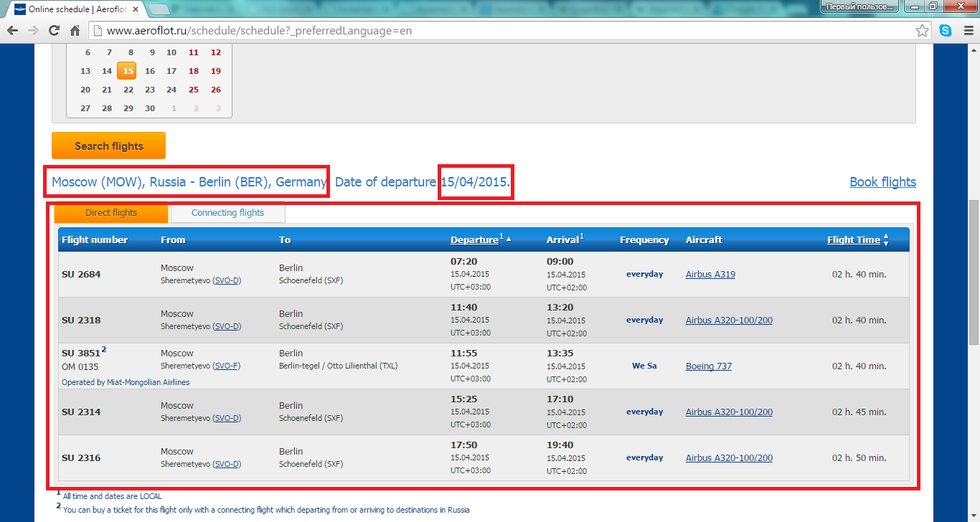Image resolution: width=980 pixels, height=522 pixels.
Task: Reload the page with the refresh icon
Action: 54,31
